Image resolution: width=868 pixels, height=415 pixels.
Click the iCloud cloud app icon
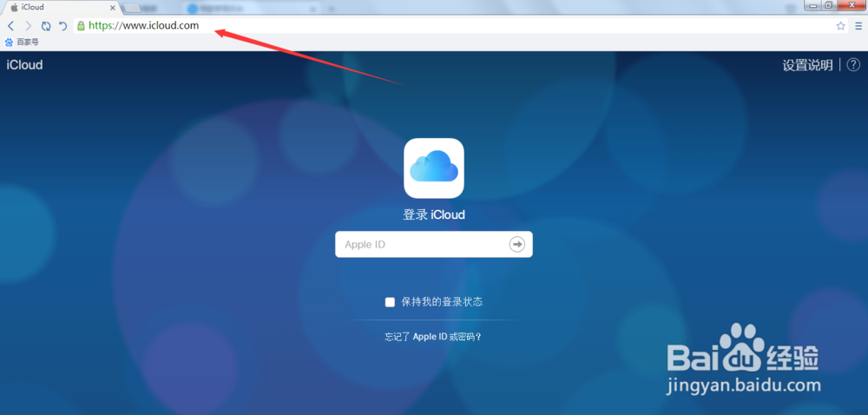click(x=434, y=168)
